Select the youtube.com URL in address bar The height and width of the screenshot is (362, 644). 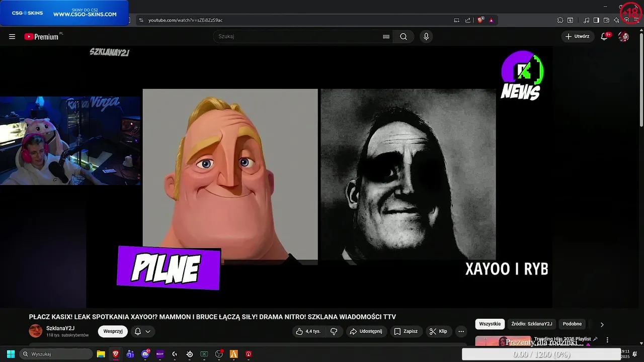[185, 20]
